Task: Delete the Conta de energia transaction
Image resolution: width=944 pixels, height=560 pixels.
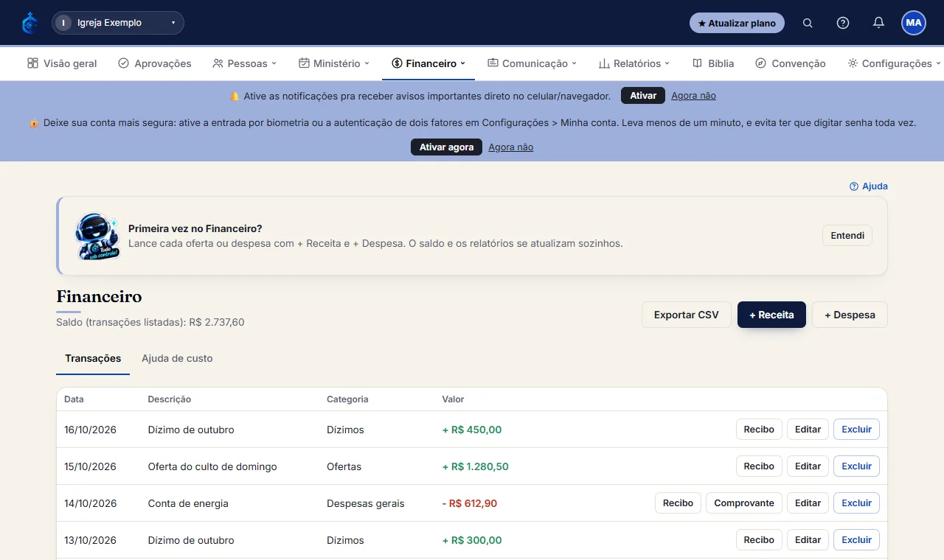Action: (x=856, y=503)
